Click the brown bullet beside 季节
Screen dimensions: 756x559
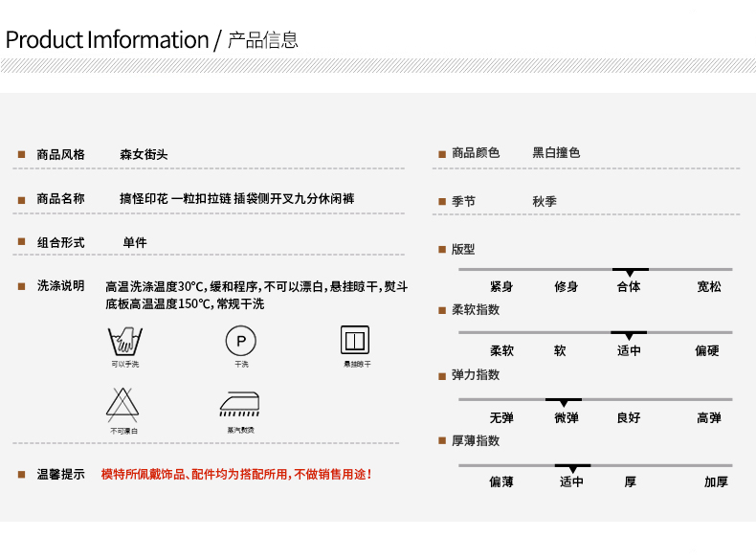pyautogui.click(x=442, y=202)
